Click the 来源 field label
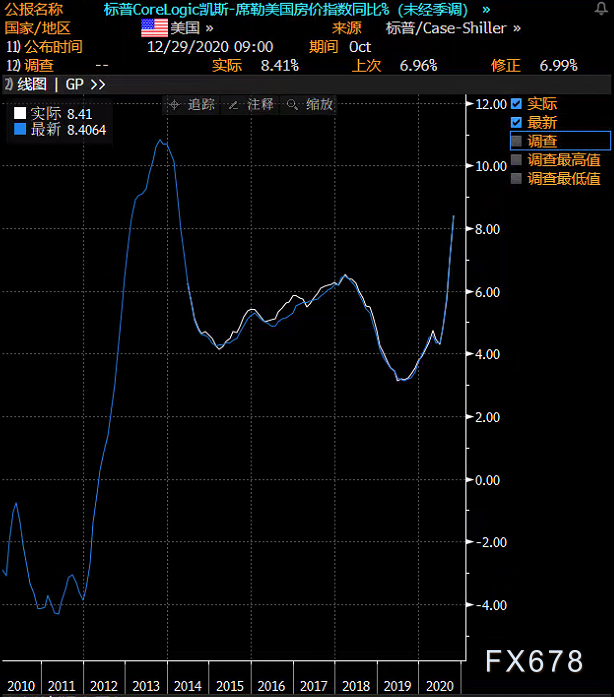 tap(346, 28)
